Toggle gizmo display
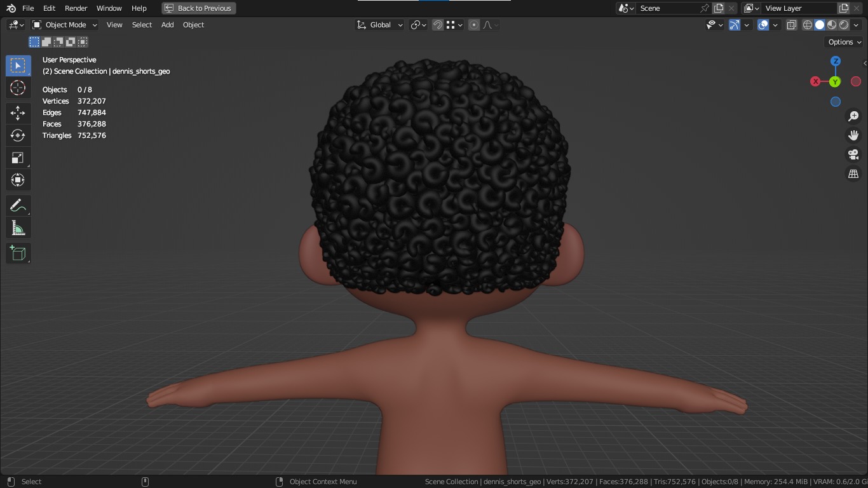Viewport: 868px width, 488px height. (x=735, y=25)
